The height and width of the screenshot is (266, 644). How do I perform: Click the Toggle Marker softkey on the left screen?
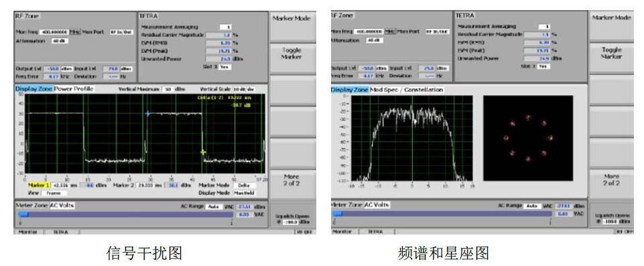click(x=292, y=54)
